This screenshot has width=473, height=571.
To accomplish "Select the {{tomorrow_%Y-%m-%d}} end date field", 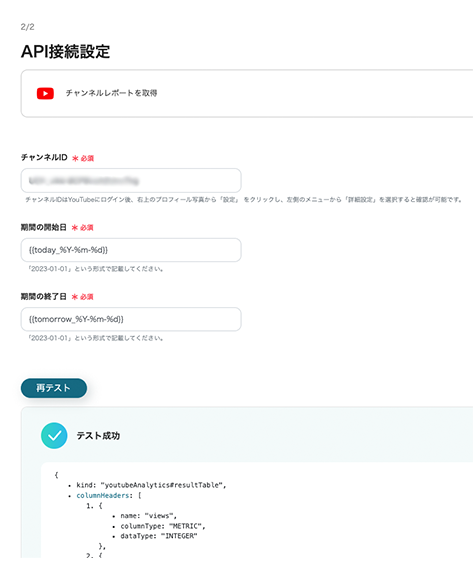I will (x=131, y=319).
